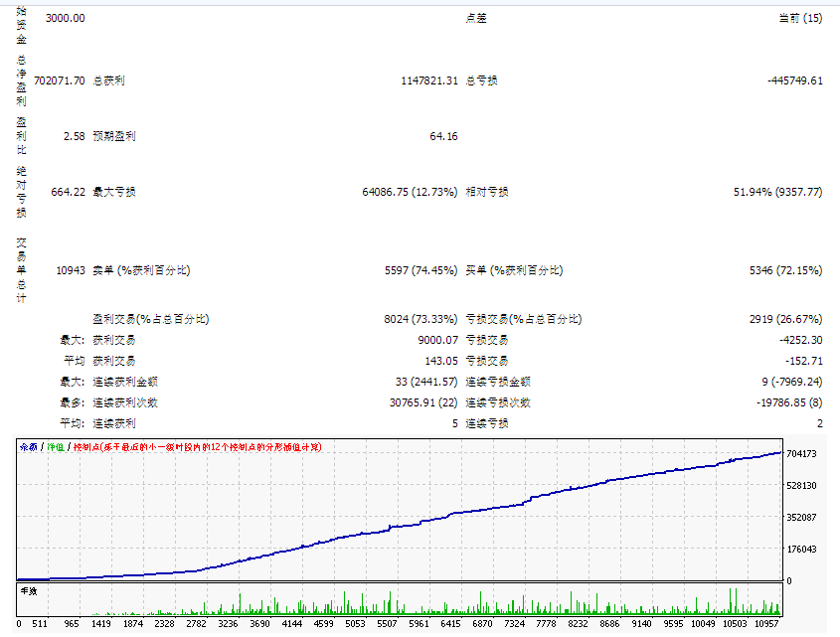Select y-axis value 528130 on balance chart
840x637 pixels.
click(x=801, y=486)
